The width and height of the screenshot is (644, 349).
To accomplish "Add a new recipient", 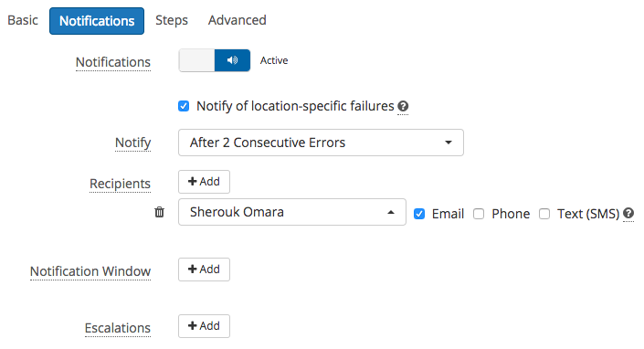I will pyautogui.click(x=204, y=182).
